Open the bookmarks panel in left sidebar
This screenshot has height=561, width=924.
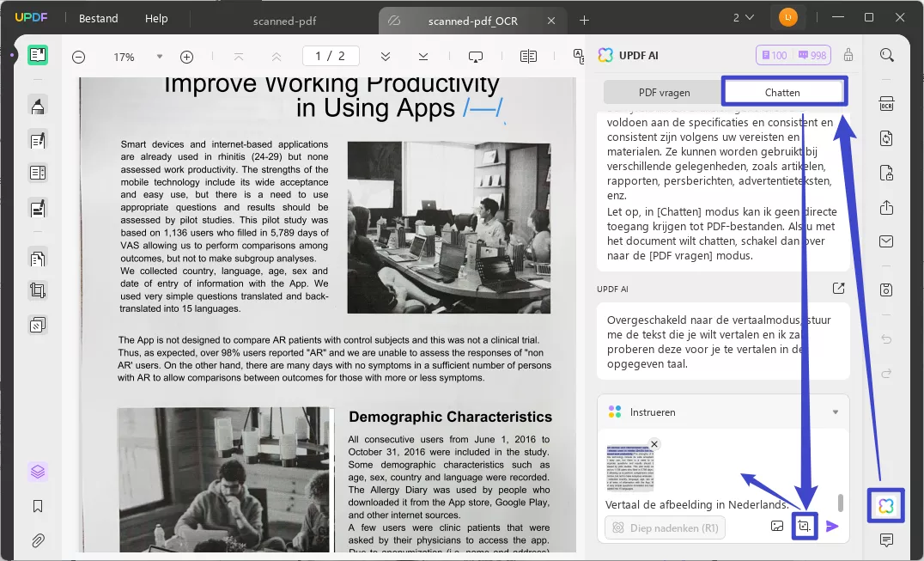pos(38,506)
